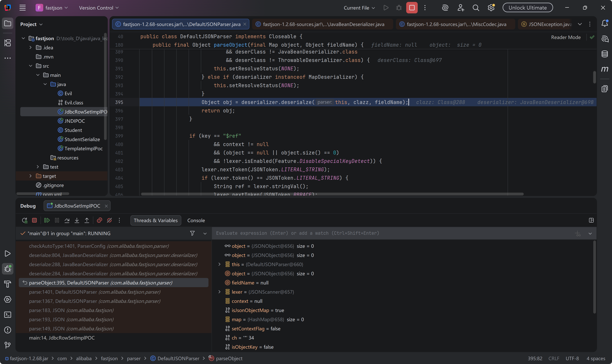Select the Threads & Variables tab
The image size is (612, 364).
155,220
